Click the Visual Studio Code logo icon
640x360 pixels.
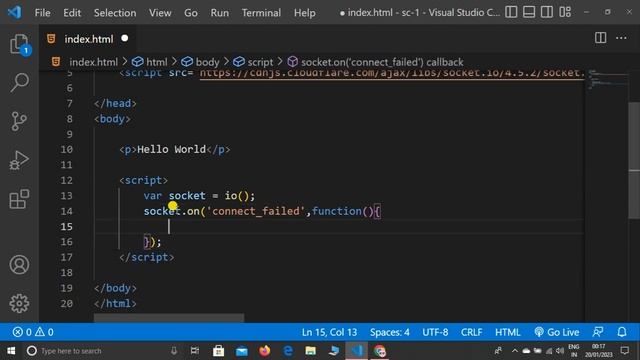tap(14, 12)
